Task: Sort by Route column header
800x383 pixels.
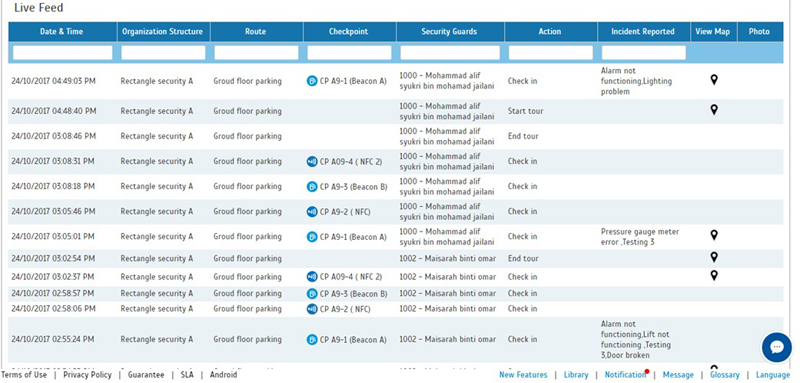Action: 257,32
